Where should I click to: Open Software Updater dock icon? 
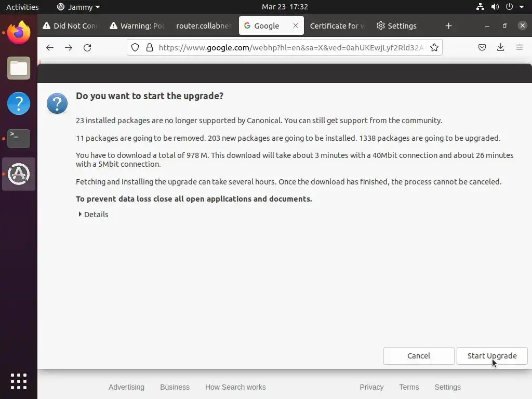19,174
